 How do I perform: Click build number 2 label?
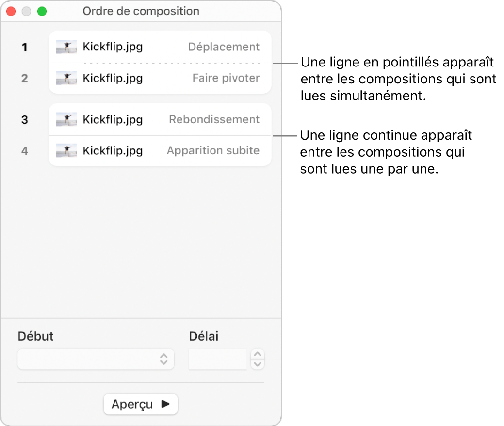point(25,78)
